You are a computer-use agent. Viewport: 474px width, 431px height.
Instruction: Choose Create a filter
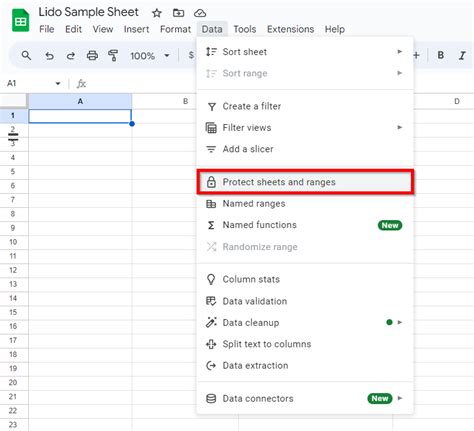305,106
